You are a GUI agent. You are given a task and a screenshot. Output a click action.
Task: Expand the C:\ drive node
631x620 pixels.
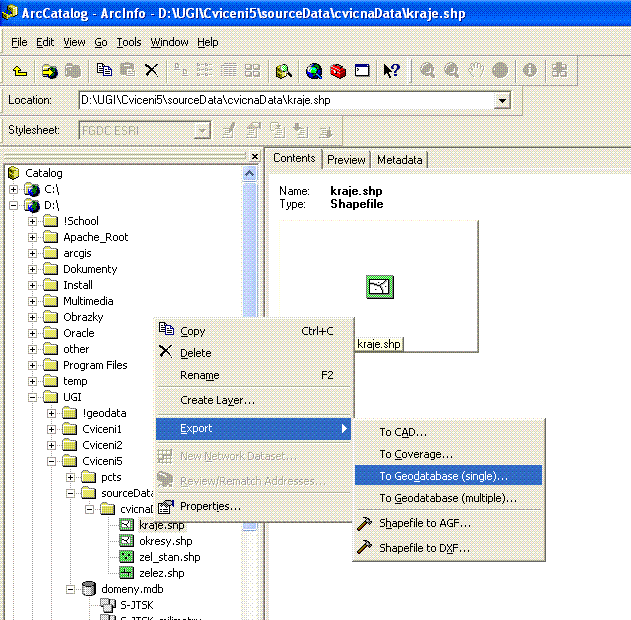[13, 189]
